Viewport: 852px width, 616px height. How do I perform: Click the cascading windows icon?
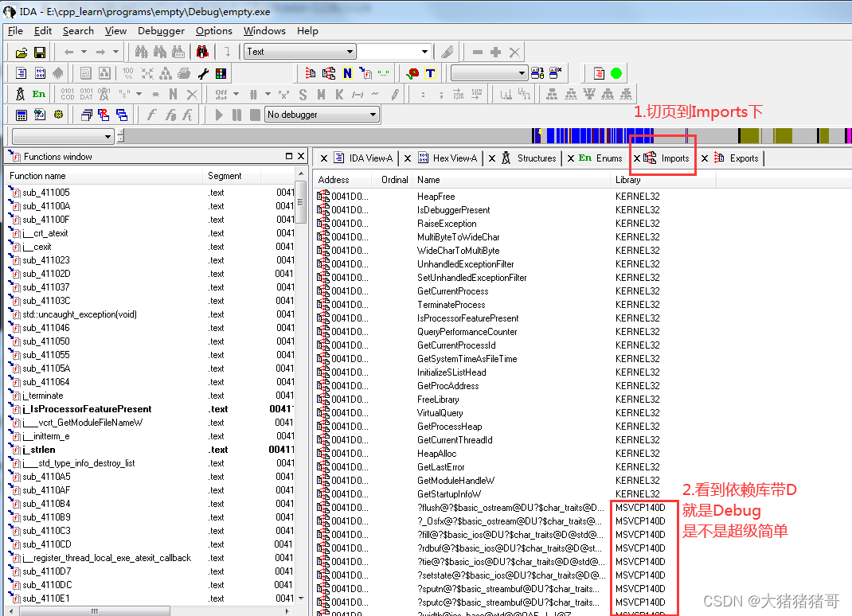pos(87,115)
